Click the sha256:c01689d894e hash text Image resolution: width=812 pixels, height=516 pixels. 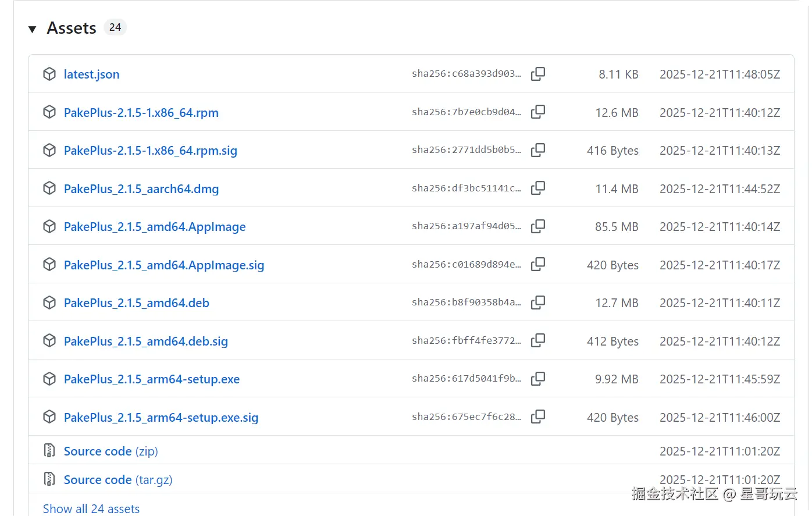pos(466,265)
